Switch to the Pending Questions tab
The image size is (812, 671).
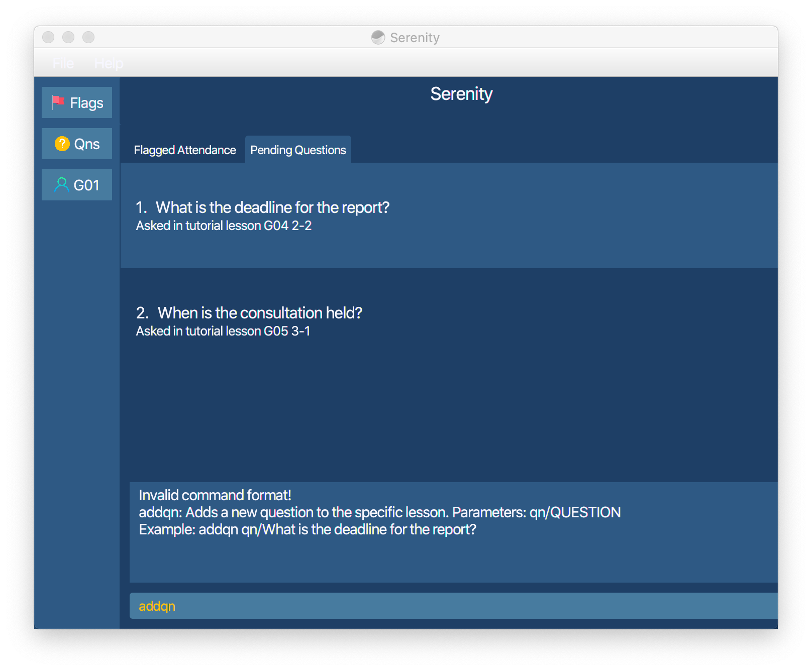click(298, 150)
